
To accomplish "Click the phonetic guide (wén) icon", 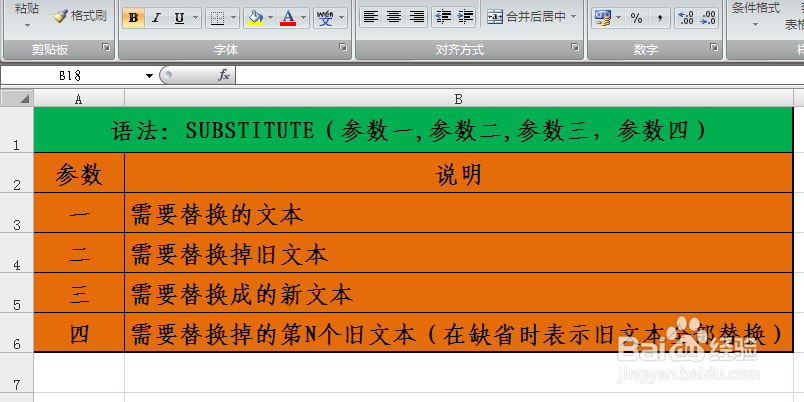I will (325, 18).
